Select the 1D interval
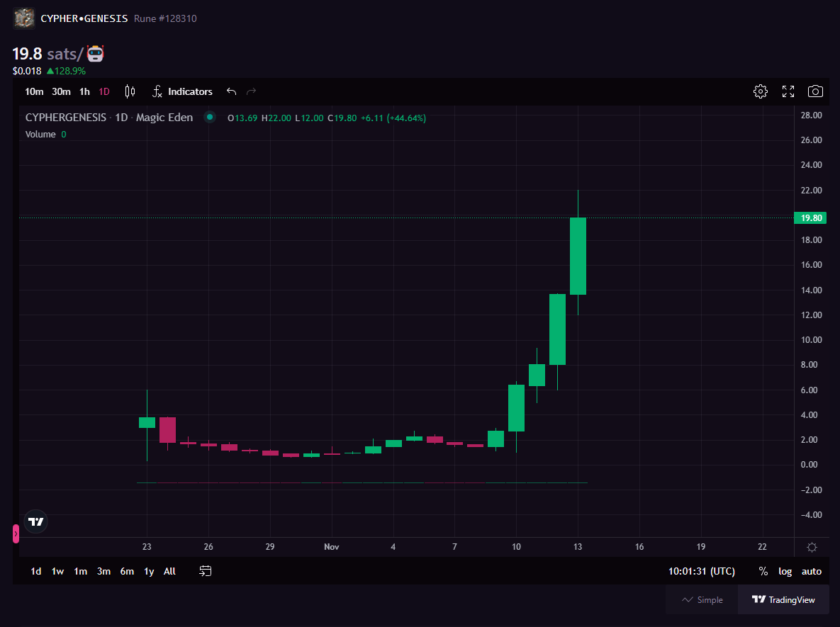840x627 pixels. pos(104,91)
